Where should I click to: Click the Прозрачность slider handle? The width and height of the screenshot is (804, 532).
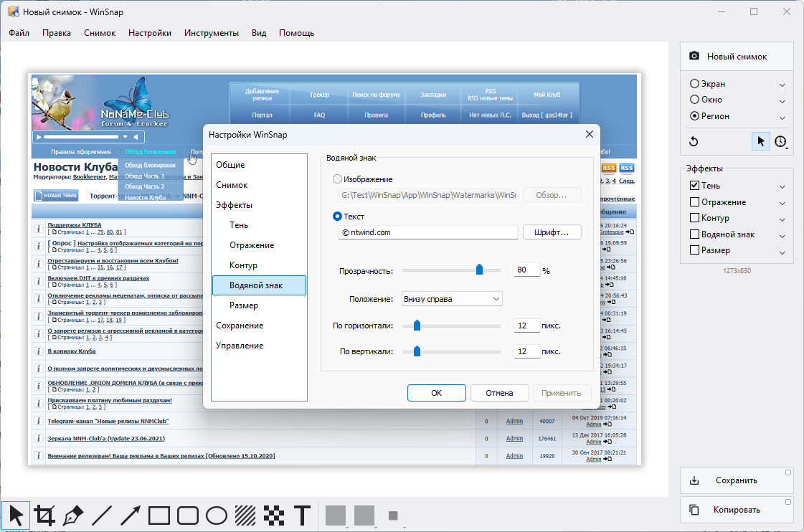(x=479, y=270)
